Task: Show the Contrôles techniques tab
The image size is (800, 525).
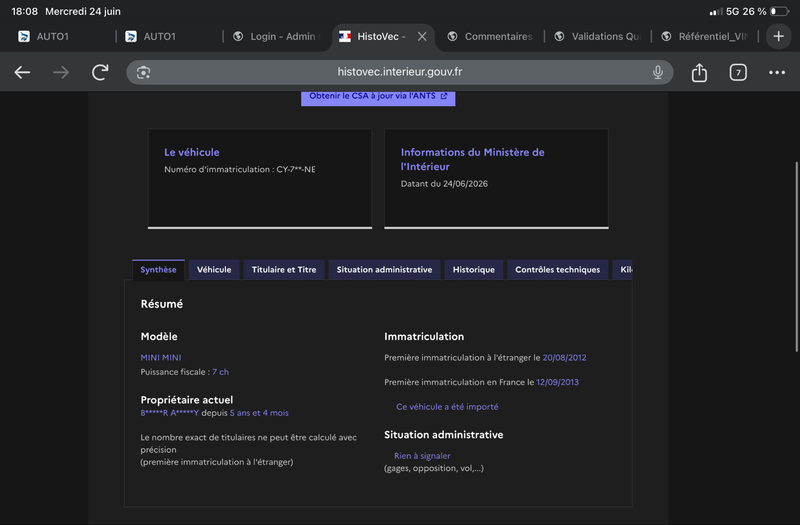Action: click(x=557, y=269)
